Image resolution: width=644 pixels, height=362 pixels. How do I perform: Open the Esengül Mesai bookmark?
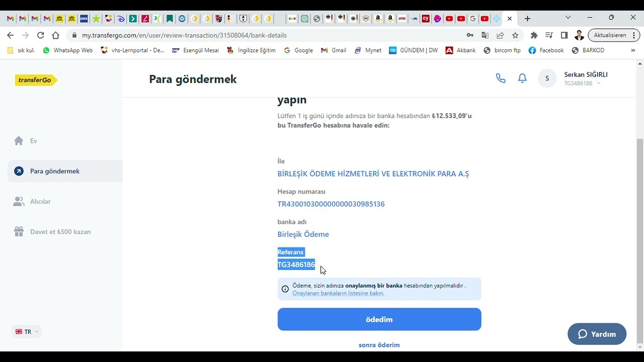(195, 50)
